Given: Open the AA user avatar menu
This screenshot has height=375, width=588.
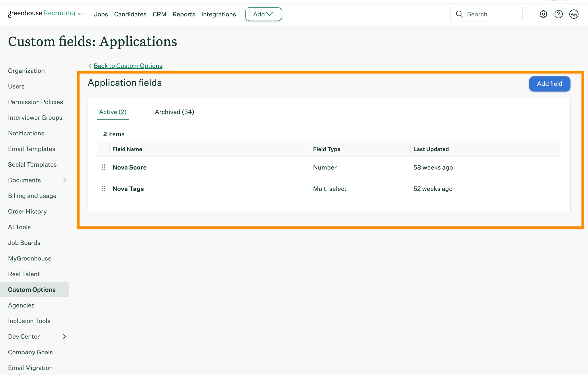Looking at the screenshot, I should 574,14.
